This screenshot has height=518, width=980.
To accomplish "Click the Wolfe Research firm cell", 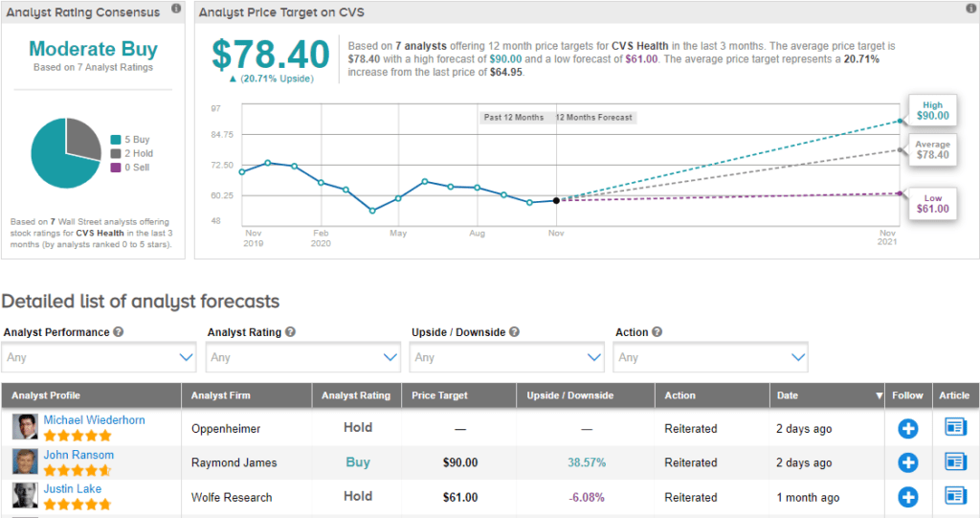I will point(232,497).
